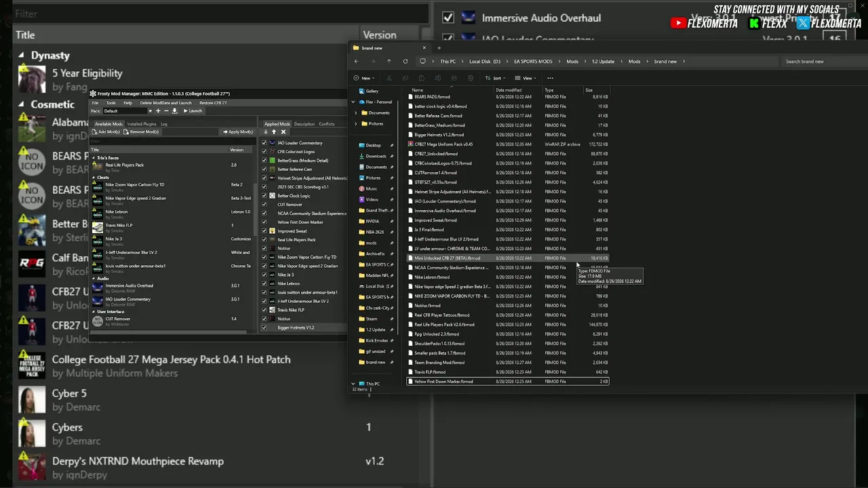Remove selected applied mod using X icon

283,132
